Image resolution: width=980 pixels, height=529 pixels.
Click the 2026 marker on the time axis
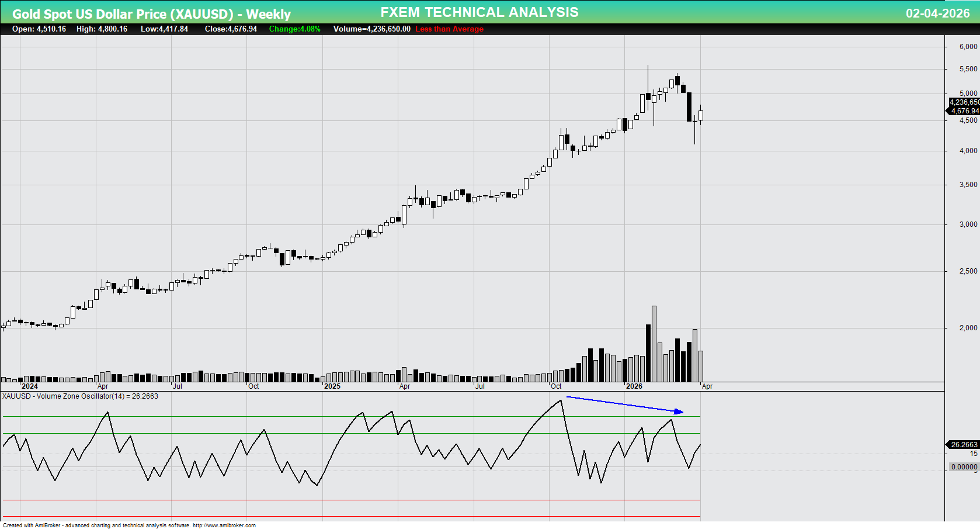634,386
